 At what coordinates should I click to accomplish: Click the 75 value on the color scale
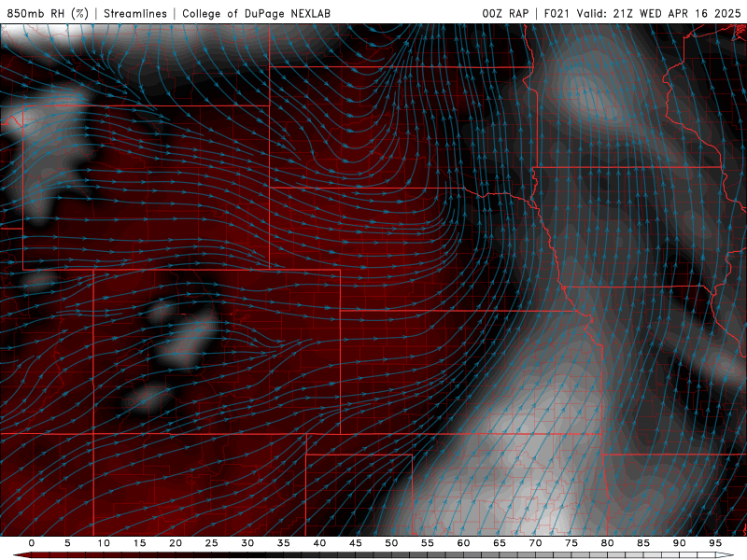[x=571, y=543]
